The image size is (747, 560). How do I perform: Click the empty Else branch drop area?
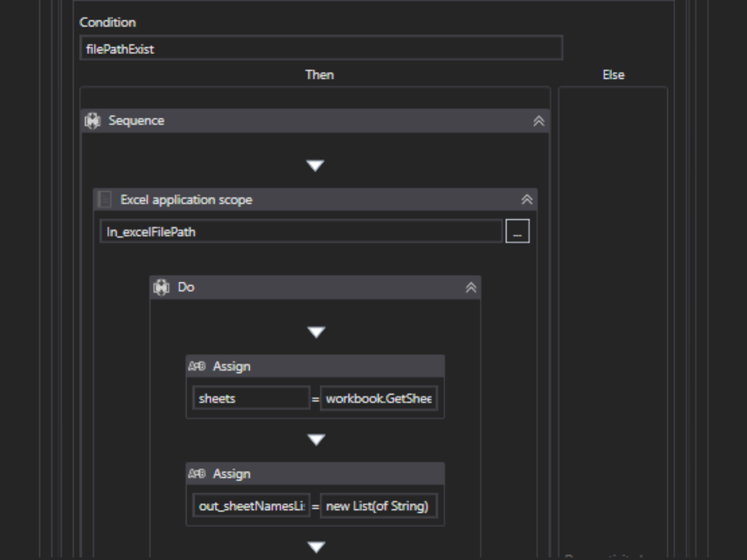click(613, 292)
